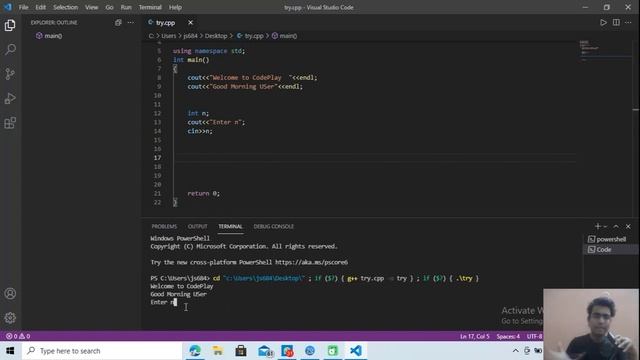Open editor more actions ellipsis

[x=628, y=22]
